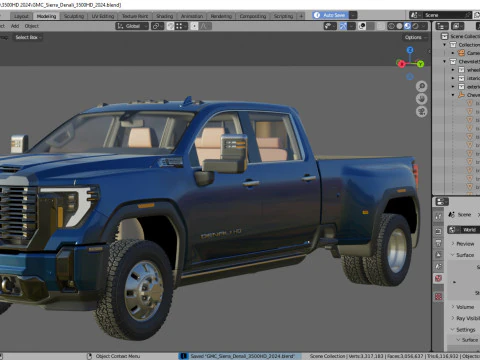Open the Shading workspace tab
This screenshot has width=480, height=360.
click(165, 16)
